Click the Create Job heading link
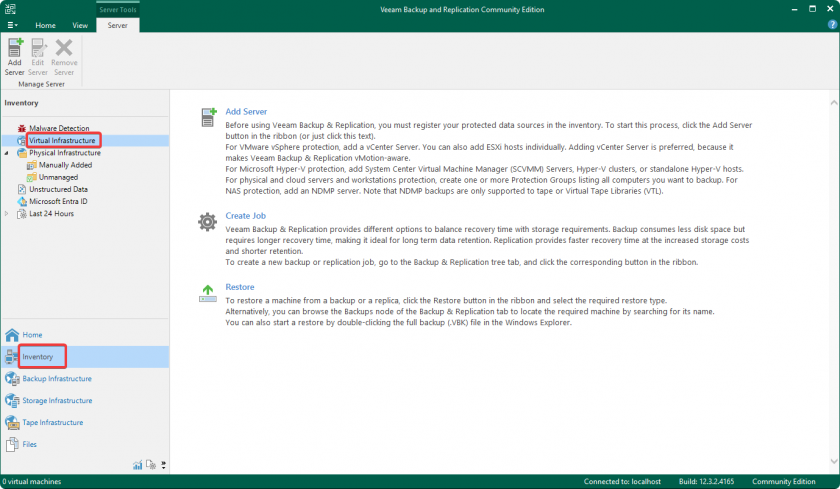The image size is (840, 489). coord(245,216)
